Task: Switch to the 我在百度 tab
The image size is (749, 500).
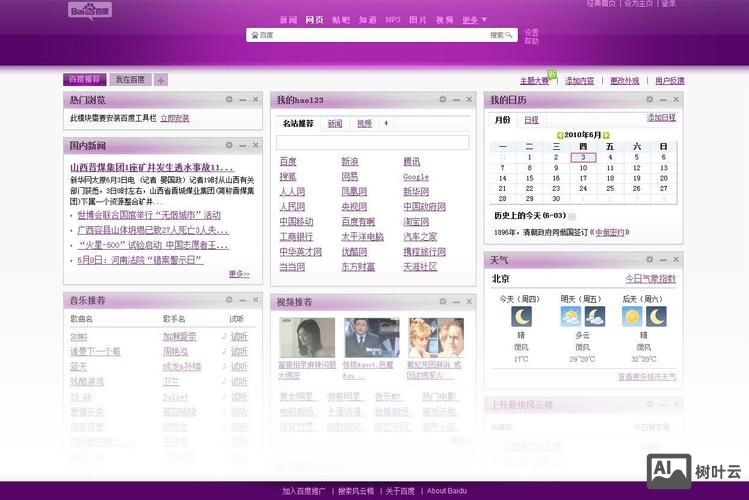Action: click(130, 79)
